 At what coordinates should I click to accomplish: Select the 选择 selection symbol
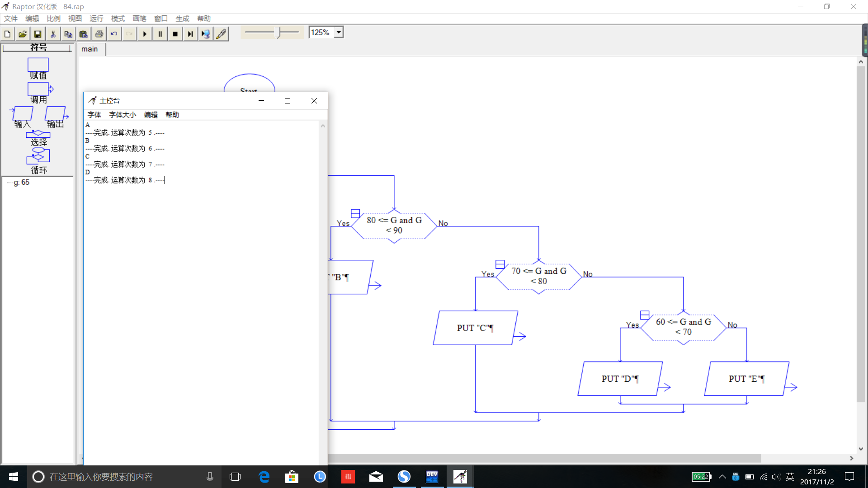coord(38,134)
